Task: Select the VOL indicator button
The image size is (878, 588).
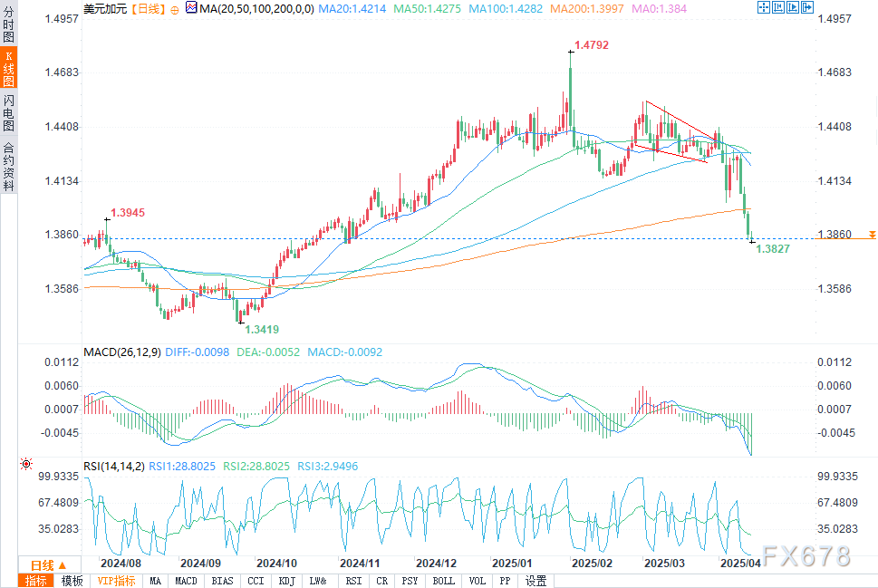Action: coord(478,581)
